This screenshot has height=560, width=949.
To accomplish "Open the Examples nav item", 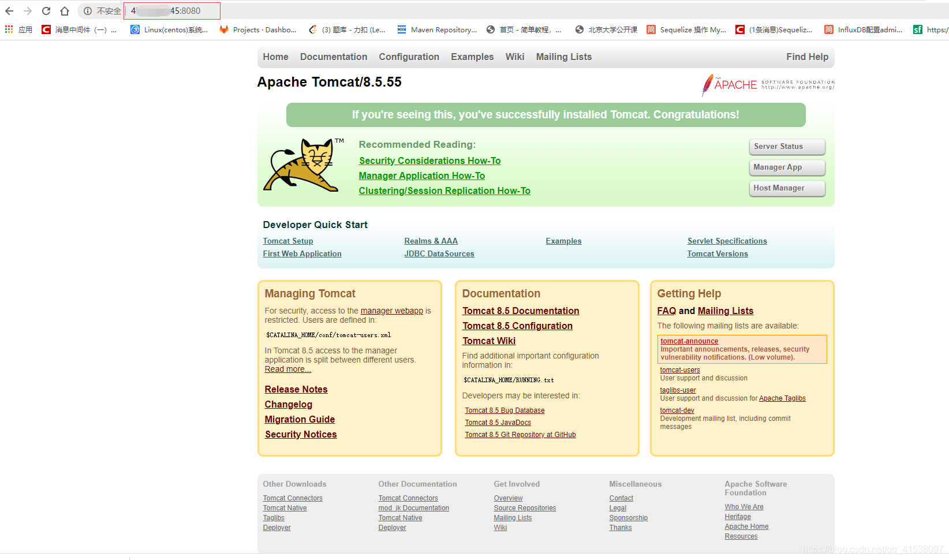I will [472, 57].
